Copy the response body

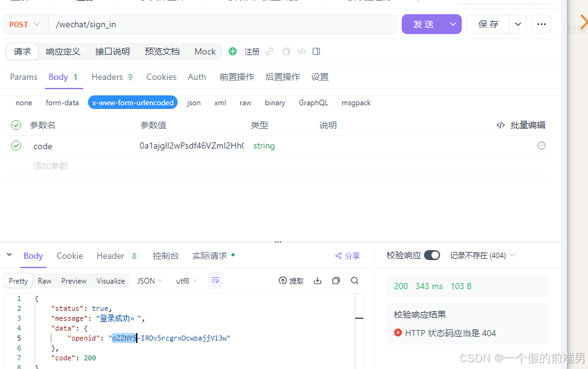(x=336, y=280)
